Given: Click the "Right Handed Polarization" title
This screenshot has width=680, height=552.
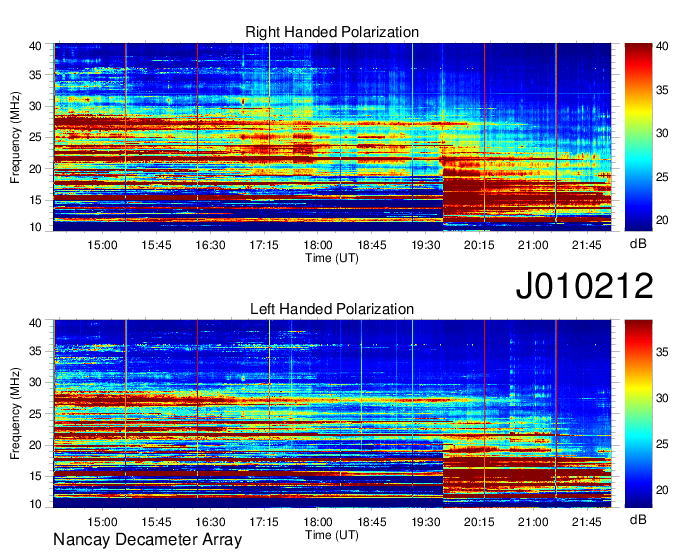Looking at the screenshot, I should (332, 32).
